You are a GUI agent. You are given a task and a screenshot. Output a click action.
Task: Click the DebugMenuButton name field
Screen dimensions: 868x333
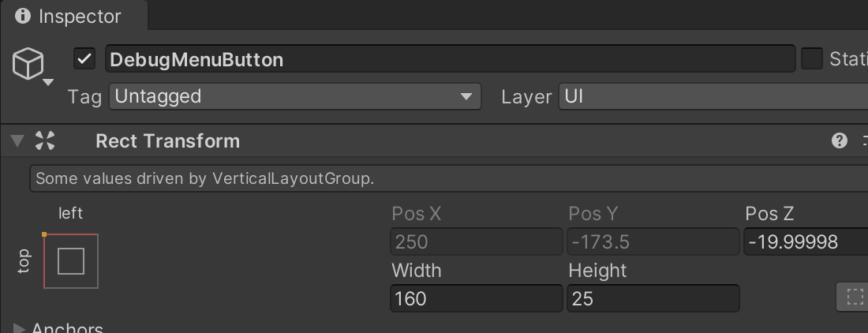(x=450, y=59)
